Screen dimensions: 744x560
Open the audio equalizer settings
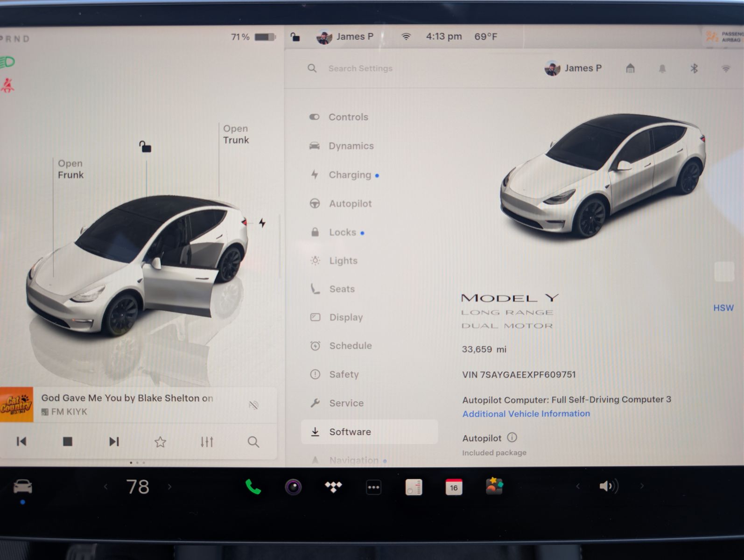(207, 441)
